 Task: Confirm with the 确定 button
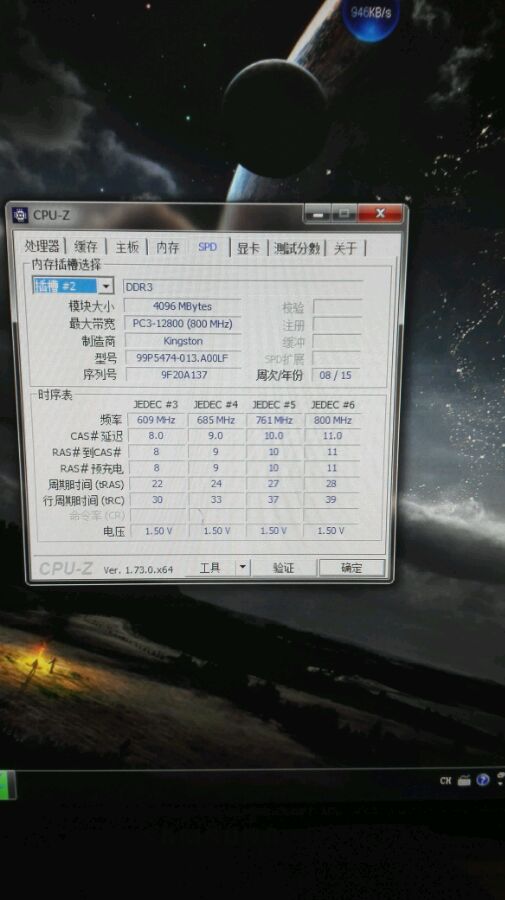352,568
